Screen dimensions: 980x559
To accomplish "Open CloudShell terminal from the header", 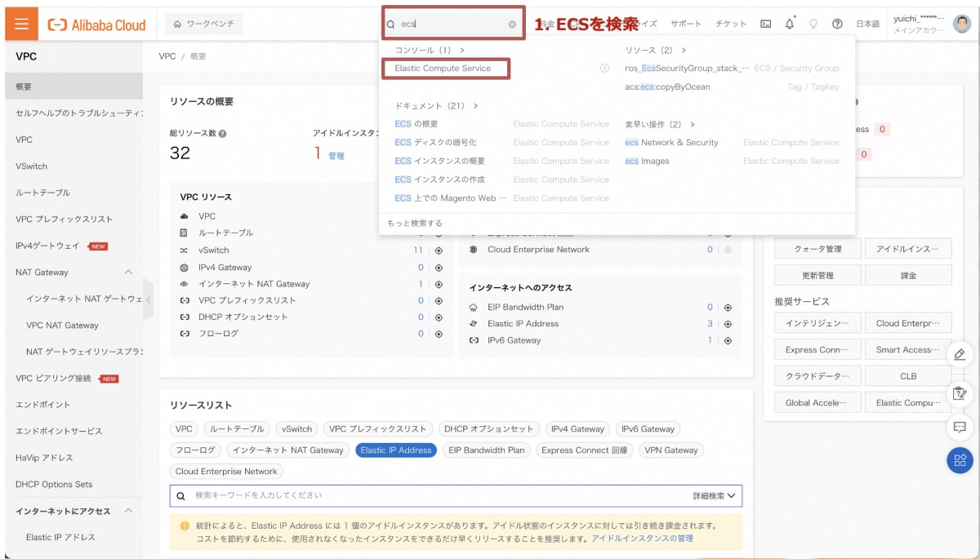I will click(764, 24).
